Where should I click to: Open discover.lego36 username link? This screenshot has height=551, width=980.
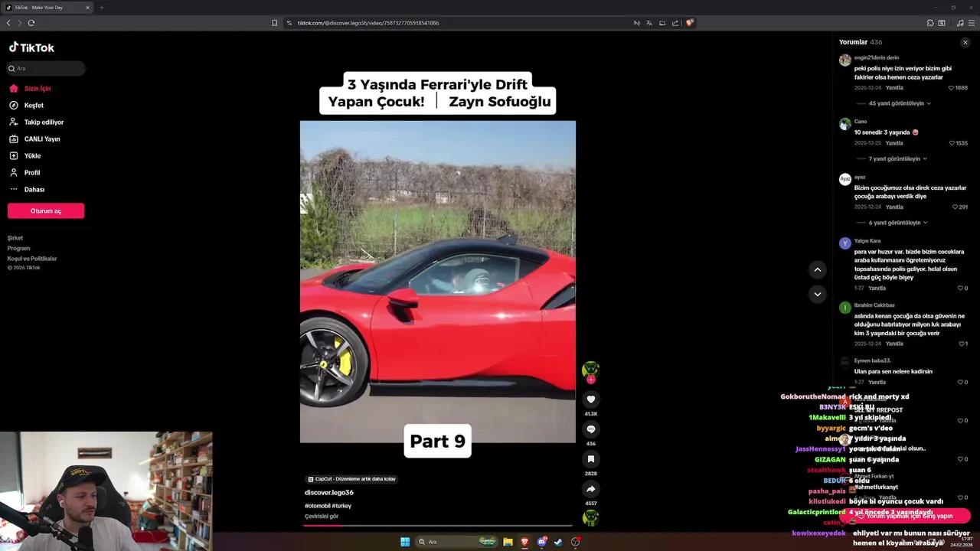[x=329, y=493]
